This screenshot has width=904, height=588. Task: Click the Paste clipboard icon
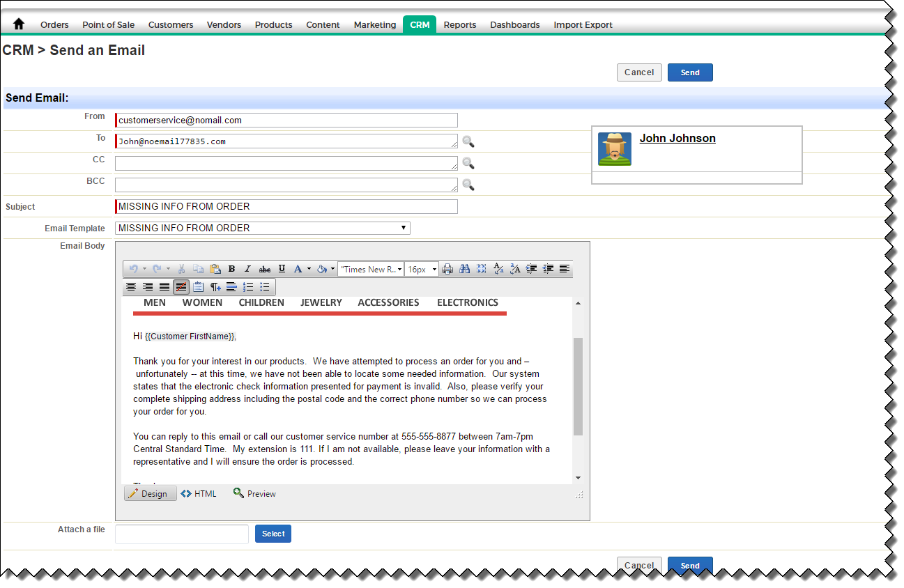[215, 269]
